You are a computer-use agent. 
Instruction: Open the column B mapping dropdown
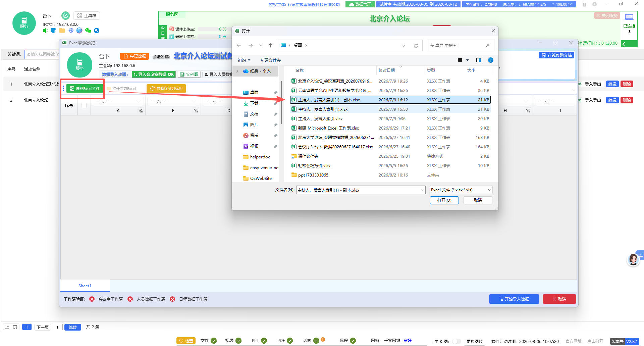click(x=173, y=101)
